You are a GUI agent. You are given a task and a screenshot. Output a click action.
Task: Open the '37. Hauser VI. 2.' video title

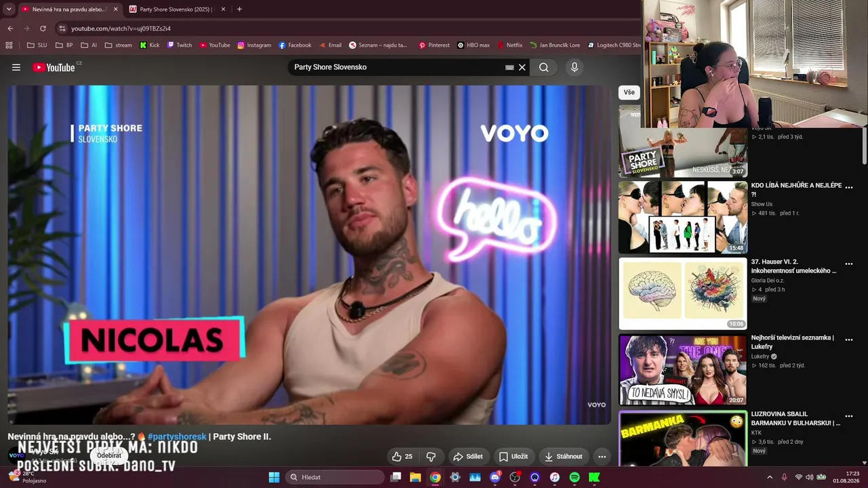793,266
